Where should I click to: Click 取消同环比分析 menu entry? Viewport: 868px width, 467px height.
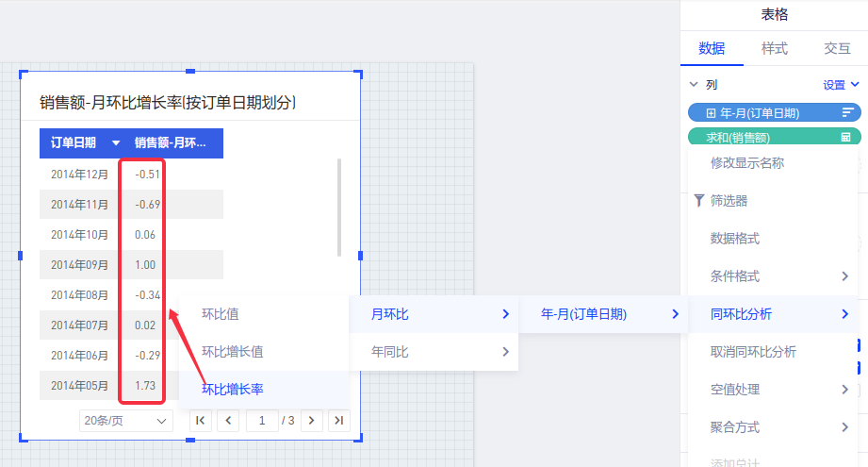[x=753, y=352]
